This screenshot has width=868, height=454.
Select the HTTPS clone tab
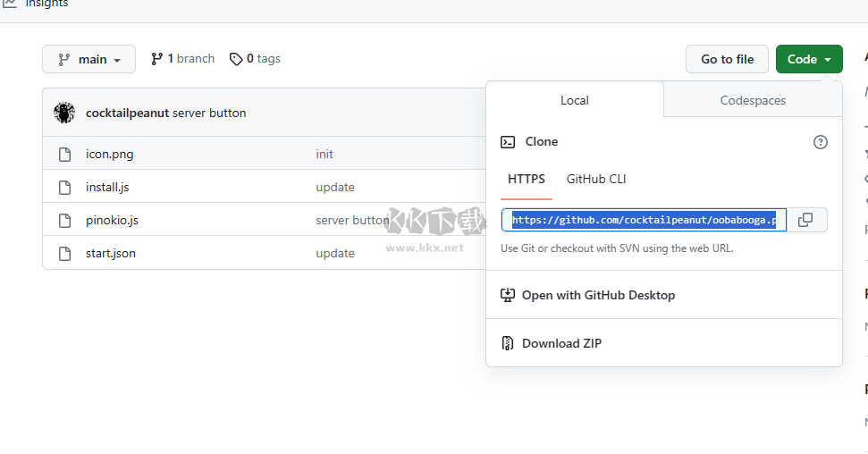(x=527, y=180)
